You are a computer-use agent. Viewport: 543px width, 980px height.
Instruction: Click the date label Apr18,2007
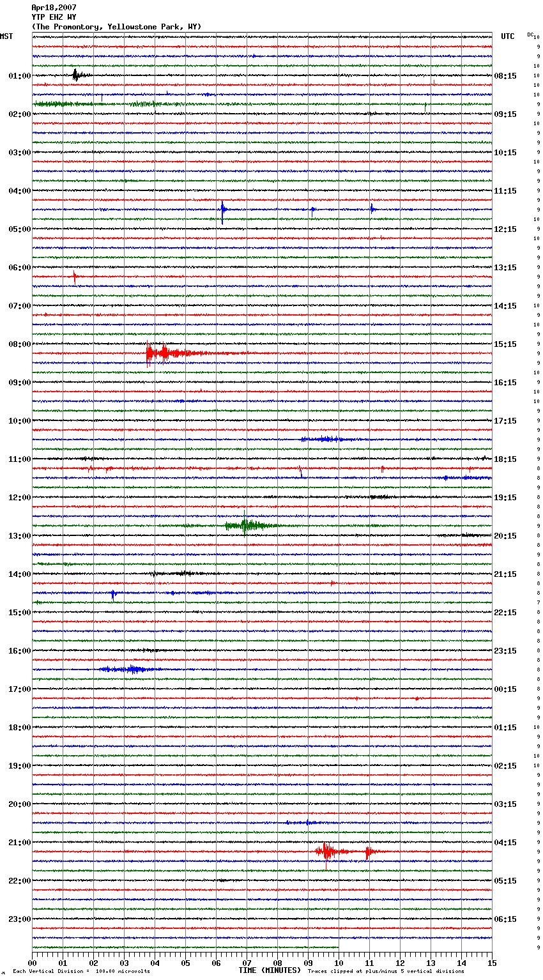pyautogui.click(x=54, y=8)
